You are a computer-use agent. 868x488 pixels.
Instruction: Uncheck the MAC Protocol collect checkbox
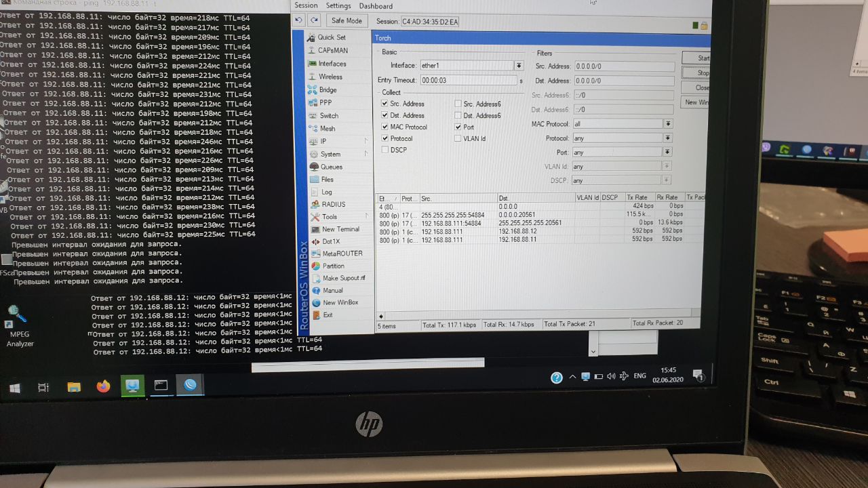pos(385,127)
